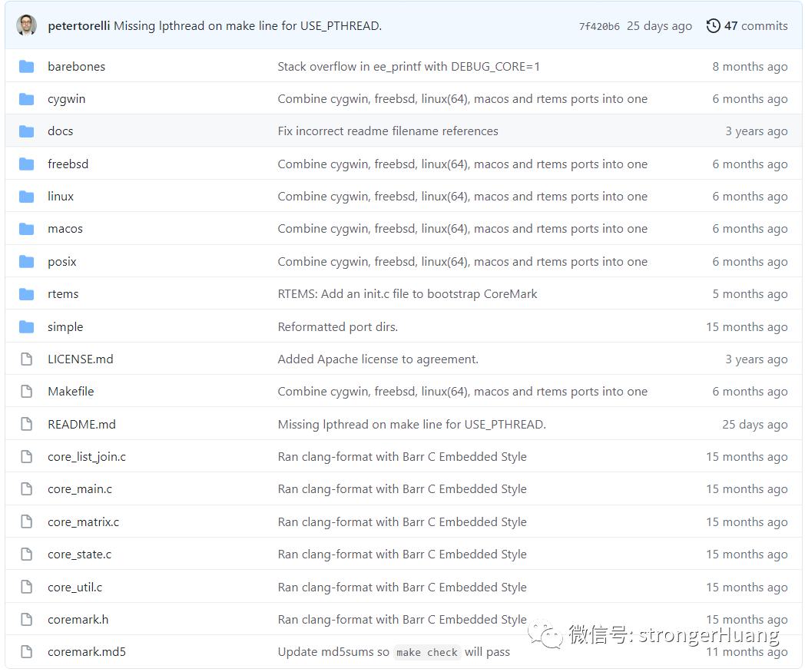Open core_matrix.c file
Viewport: 805px width, 672px height.
point(83,521)
